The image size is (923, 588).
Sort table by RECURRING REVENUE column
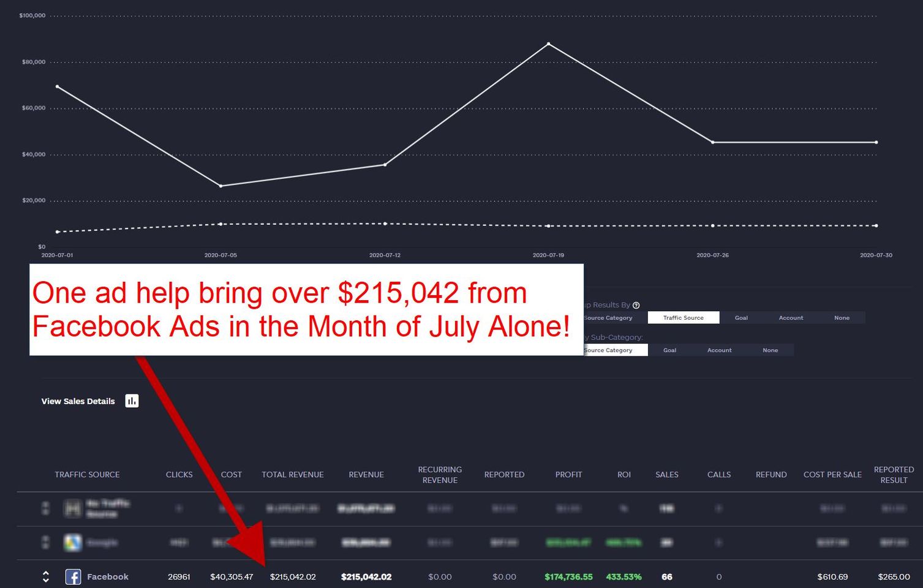coord(440,475)
